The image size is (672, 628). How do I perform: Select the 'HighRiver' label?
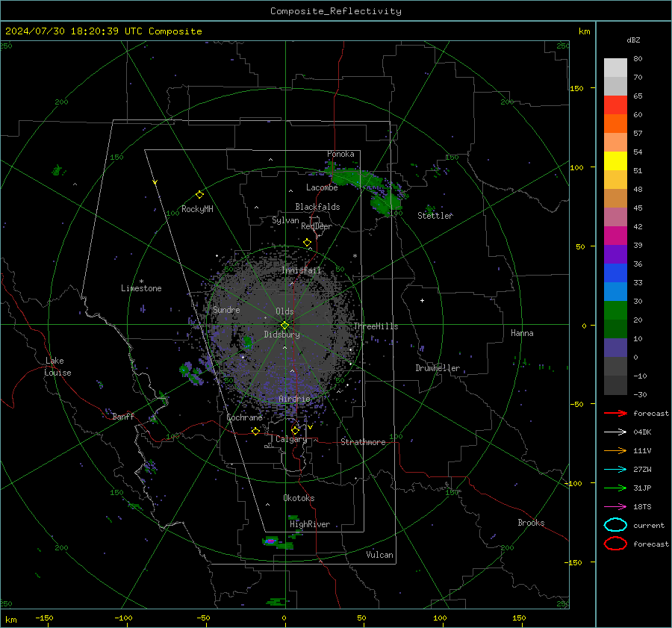click(310, 524)
